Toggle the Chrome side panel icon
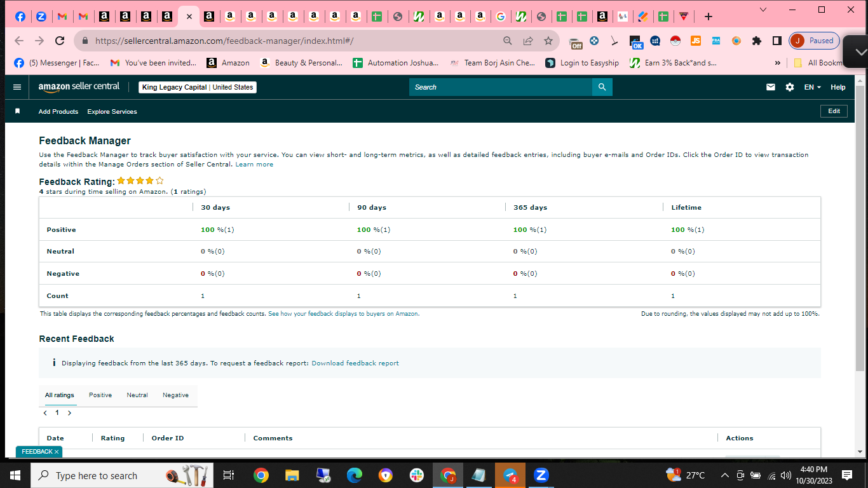This screenshot has width=868, height=488. 776,41
